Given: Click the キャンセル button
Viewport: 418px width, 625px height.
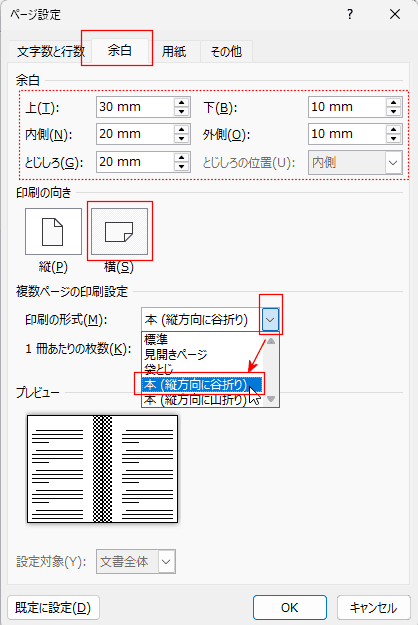Looking at the screenshot, I should coord(373,607).
